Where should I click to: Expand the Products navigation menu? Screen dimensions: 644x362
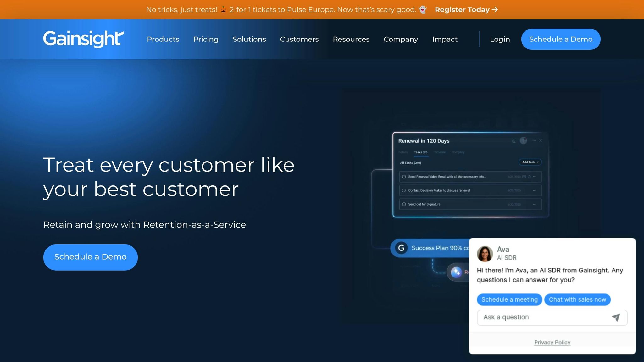(x=163, y=39)
